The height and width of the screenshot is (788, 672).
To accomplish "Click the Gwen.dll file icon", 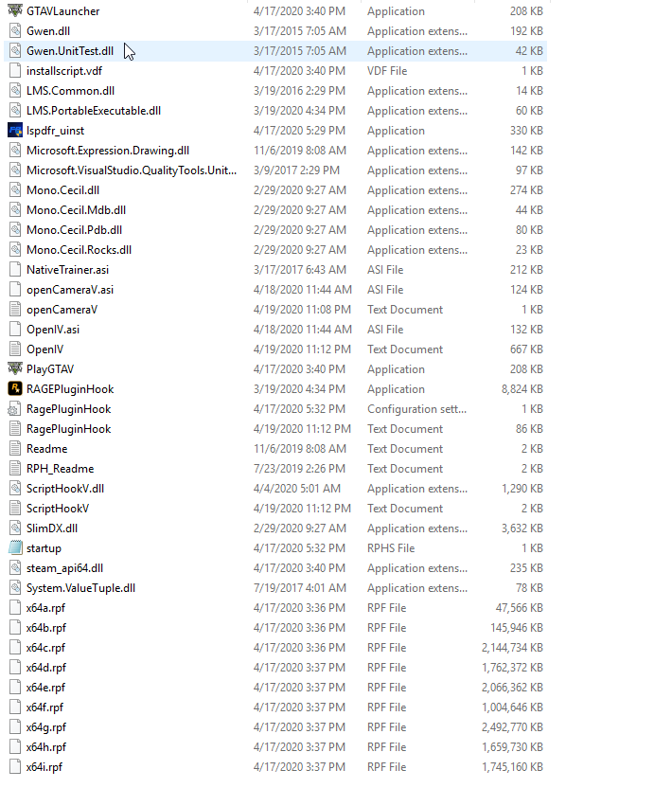I will (15, 30).
